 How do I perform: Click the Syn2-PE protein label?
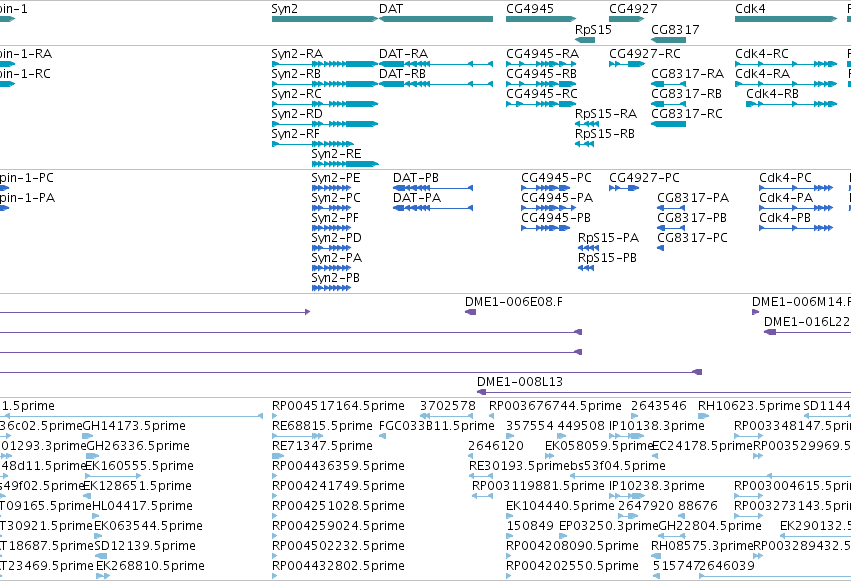click(335, 178)
